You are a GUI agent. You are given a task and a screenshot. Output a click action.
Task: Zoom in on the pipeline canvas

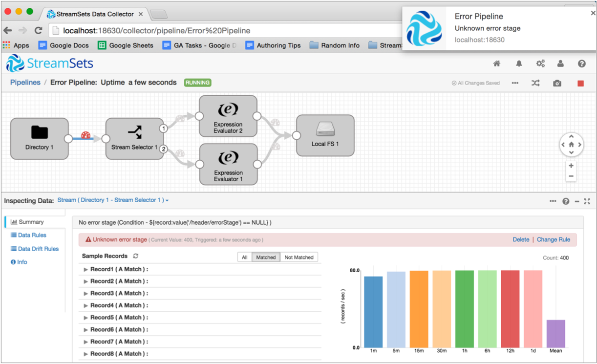coord(571,166)
